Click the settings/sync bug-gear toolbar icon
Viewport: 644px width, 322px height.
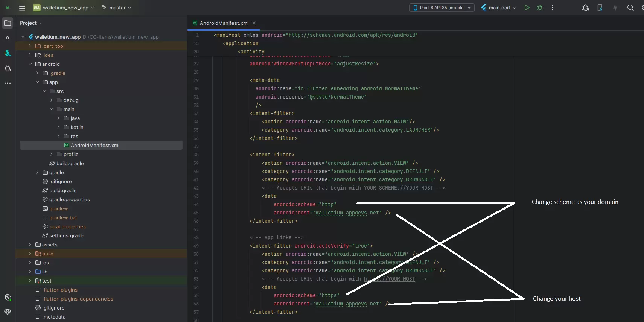[x=585, y=8]
